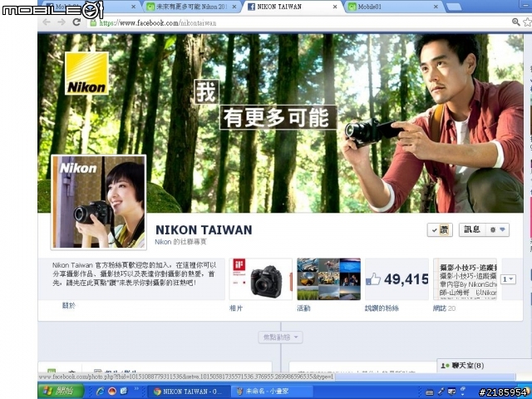Click the 活動 events label
Image resolution: width=532 pixels, height=399 pixels.
click(x=303, y=308)
